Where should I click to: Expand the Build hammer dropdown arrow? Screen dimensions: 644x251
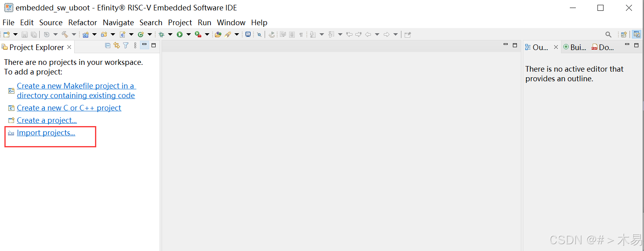[x=74, y=34]
